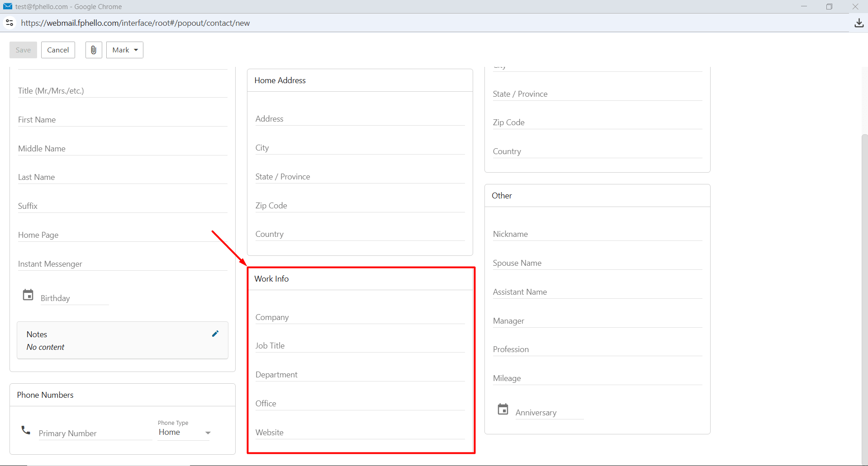Click the Cancel button
Viewport: 868px width, 466px height.
coord(58,50)
